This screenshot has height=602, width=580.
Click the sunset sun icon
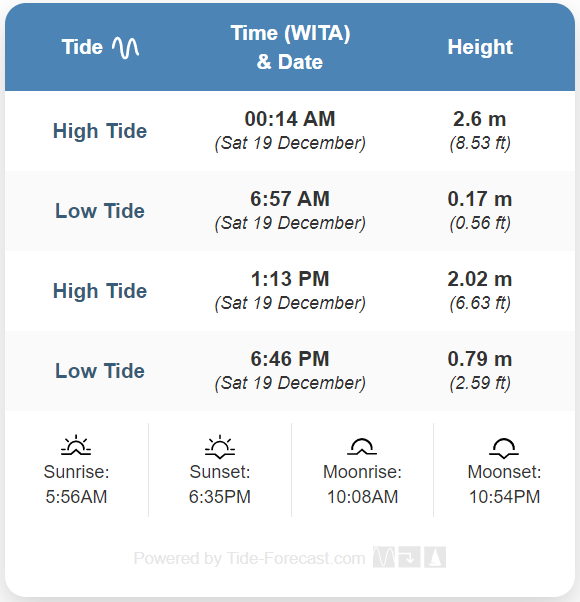click(x=220, y=447)
